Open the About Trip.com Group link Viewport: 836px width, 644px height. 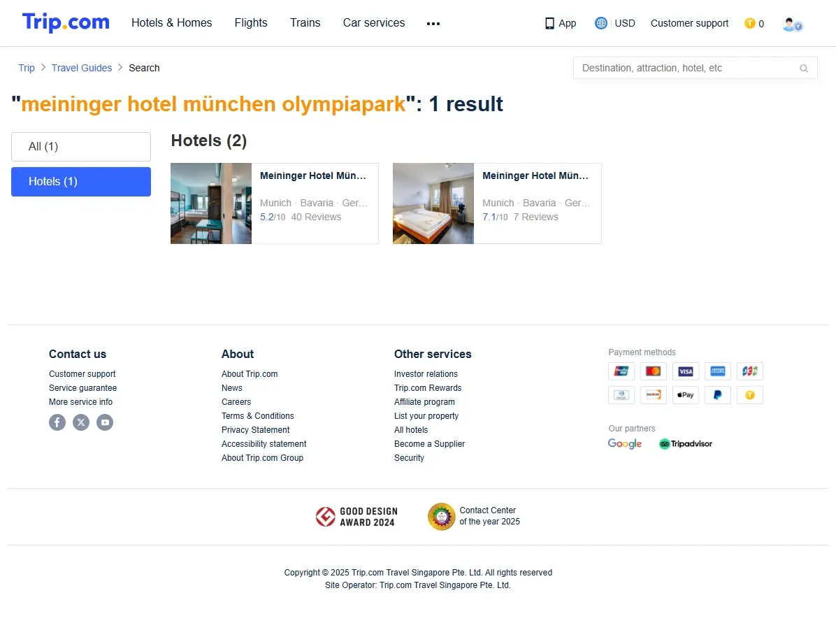click(262, 458)
